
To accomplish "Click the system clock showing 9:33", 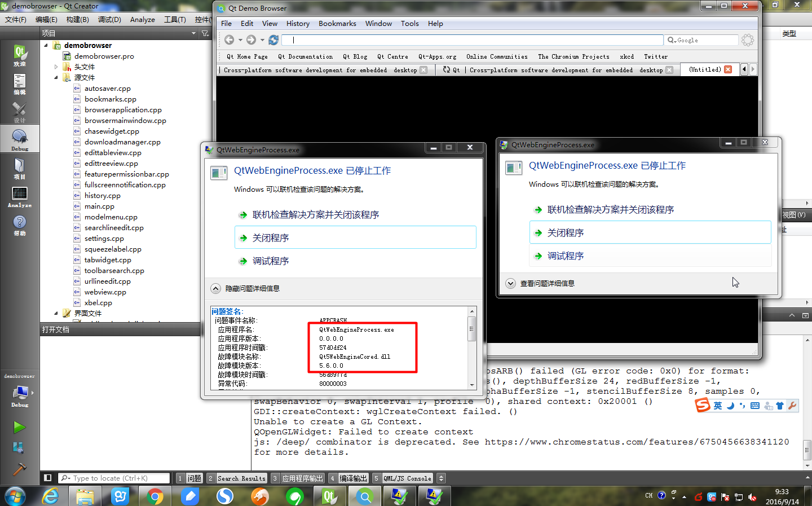I will [782, 492].
